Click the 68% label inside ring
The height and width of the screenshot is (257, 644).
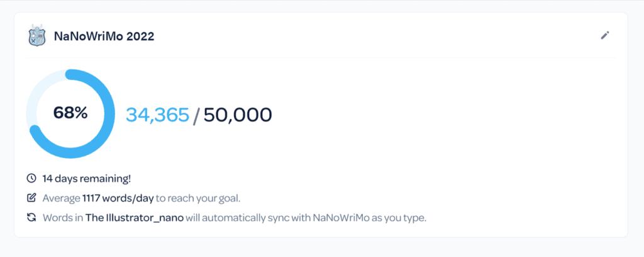click(70, 113)
